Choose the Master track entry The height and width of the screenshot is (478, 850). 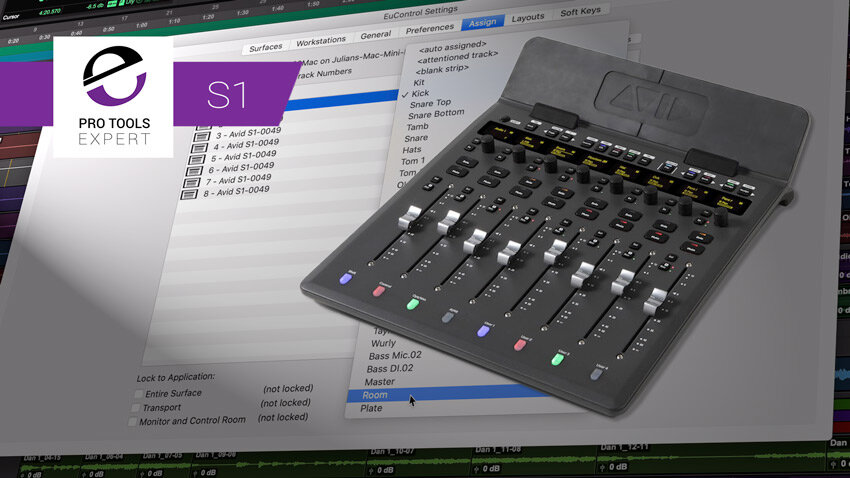coord(379,382)
